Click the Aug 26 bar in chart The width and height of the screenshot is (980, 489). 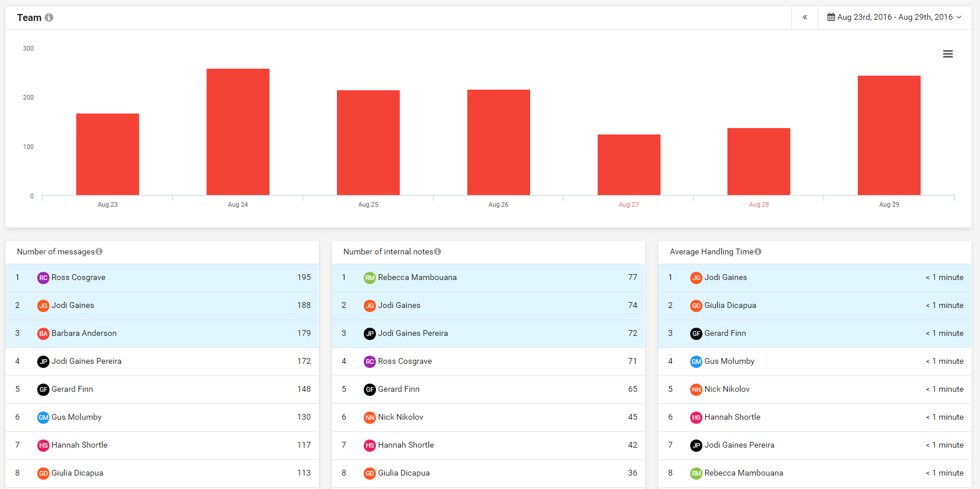[x=499, y=143]
